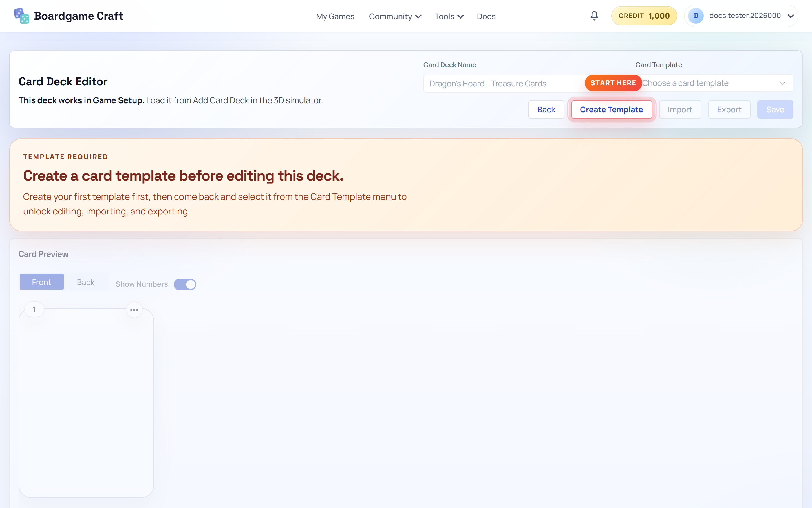This screenshot has height=508, width=812.
Task: Open the Card Template dropdown
Action: (714, 83)
